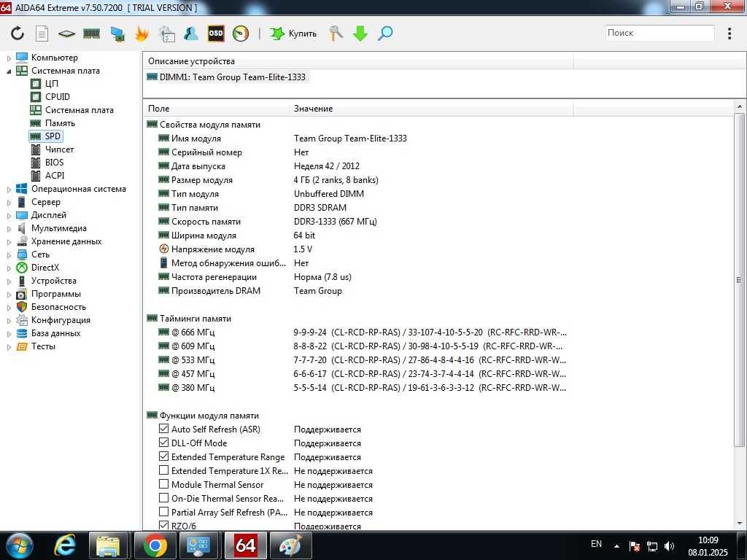The width and height of the screenshot is (747, 560).
Task: Open ACPI in the sidebar
Action: [54, 176]
